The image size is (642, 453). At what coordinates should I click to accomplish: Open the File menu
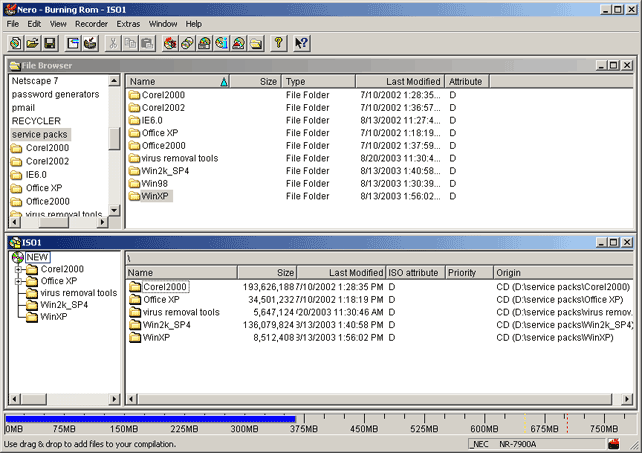13,24
